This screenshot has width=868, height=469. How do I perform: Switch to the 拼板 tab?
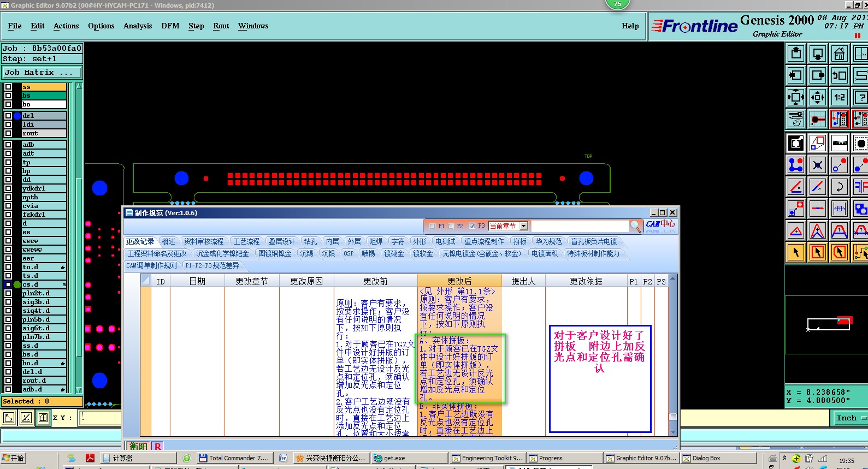(519, 241)
